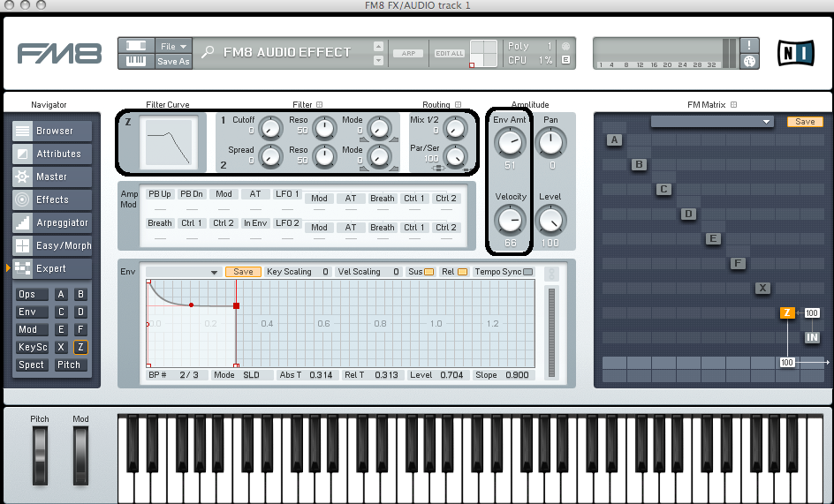Open the FM Matrix preset dropdown
The width and height of the screenshot is (834, 504).
pyautogui.click(x=712, y=122)
